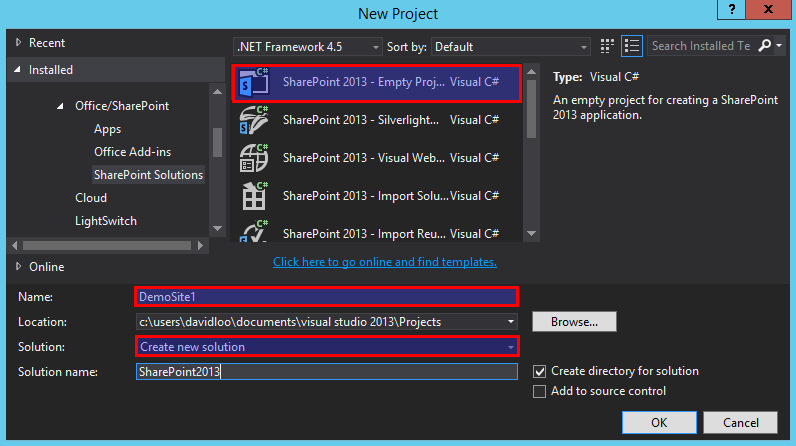Select SharePoint Solutions in the tree
Screen dimensions: 796x446
click(148, 175)
